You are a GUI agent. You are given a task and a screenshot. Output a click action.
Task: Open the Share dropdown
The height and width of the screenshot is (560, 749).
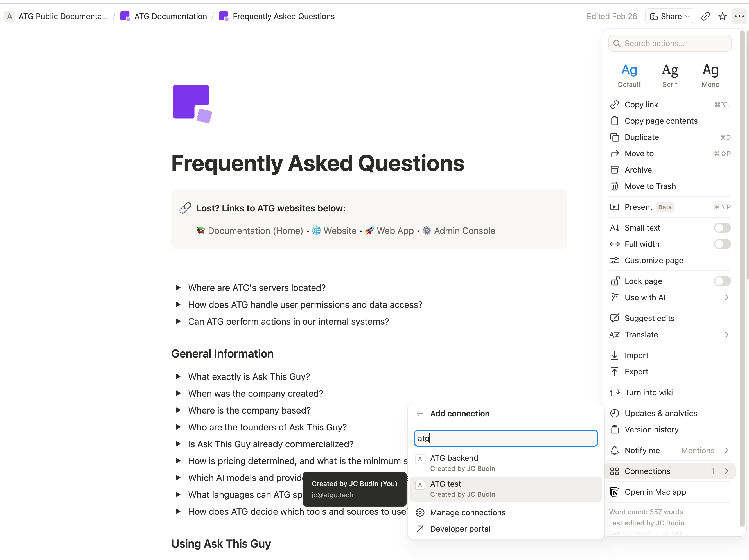669,16
